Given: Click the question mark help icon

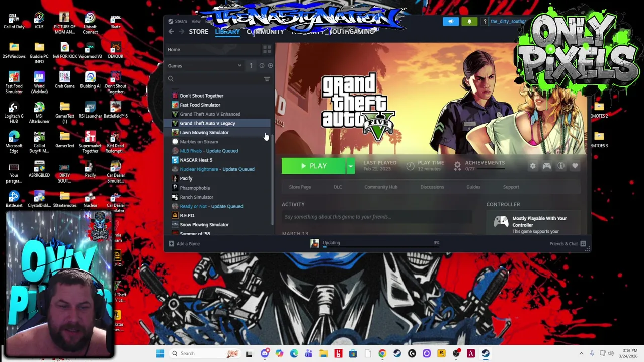Looking at the screenshot, I should [x=485, y=21].
